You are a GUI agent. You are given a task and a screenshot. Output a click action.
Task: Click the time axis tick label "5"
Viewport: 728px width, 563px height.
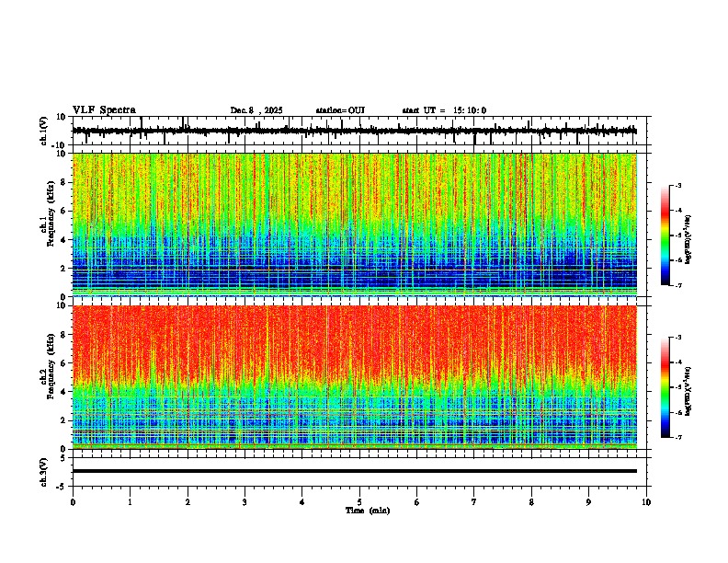[x=359, y=502]
